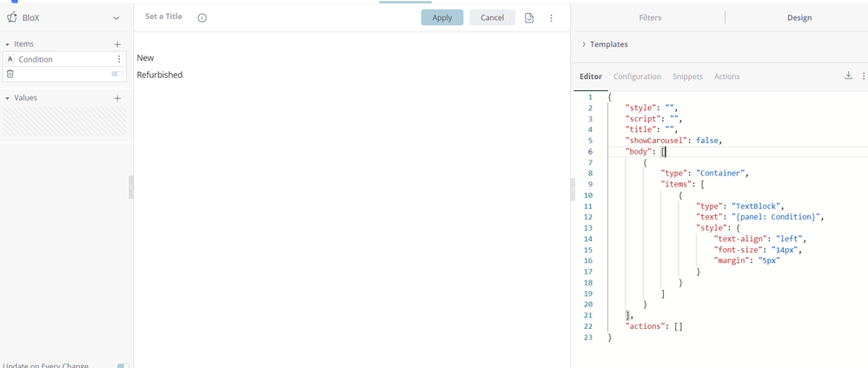Collapse the Values section
Image resolution: width=868 pixels, height=368 pixels.
[x=8, y=98]
